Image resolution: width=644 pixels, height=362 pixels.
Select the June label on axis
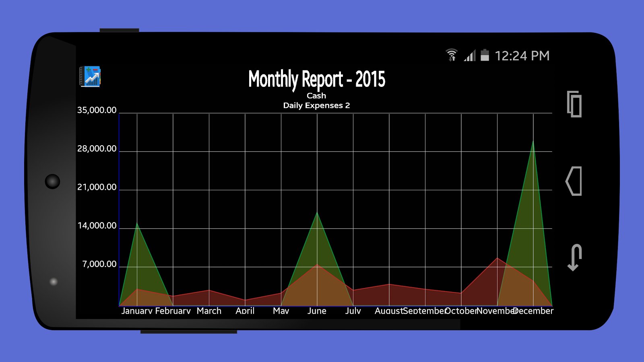pos(317,311)
